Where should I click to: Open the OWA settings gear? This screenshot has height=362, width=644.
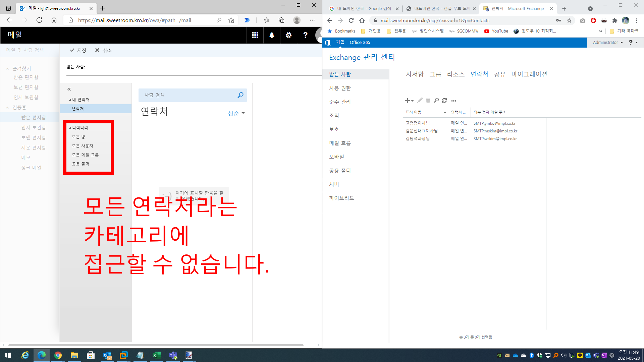pyautogui.click(x=288, y=35)
